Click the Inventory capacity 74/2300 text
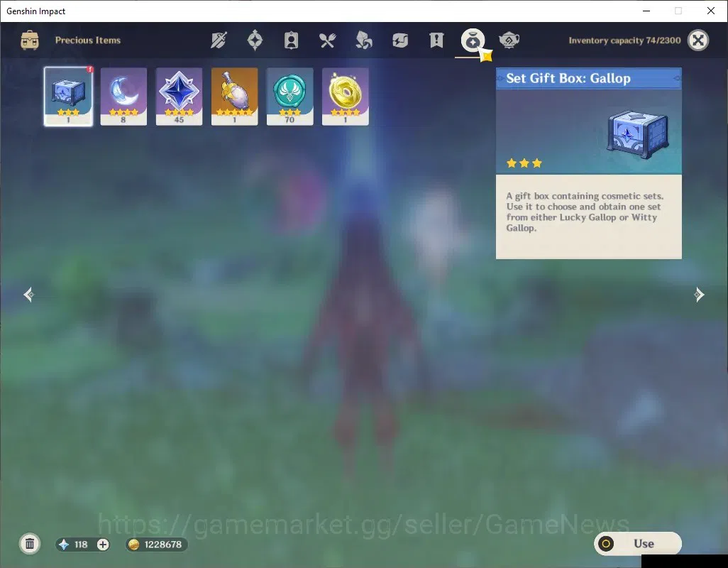 [x=624, y=40]
